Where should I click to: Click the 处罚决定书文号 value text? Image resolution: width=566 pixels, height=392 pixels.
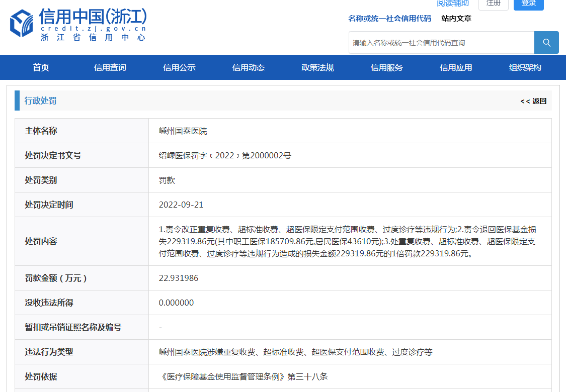click(225, 156)
